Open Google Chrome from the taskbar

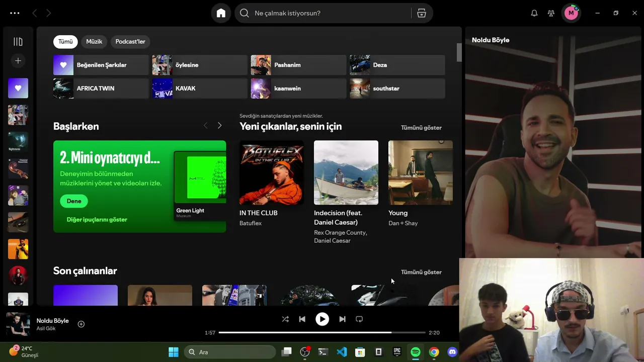434,352
